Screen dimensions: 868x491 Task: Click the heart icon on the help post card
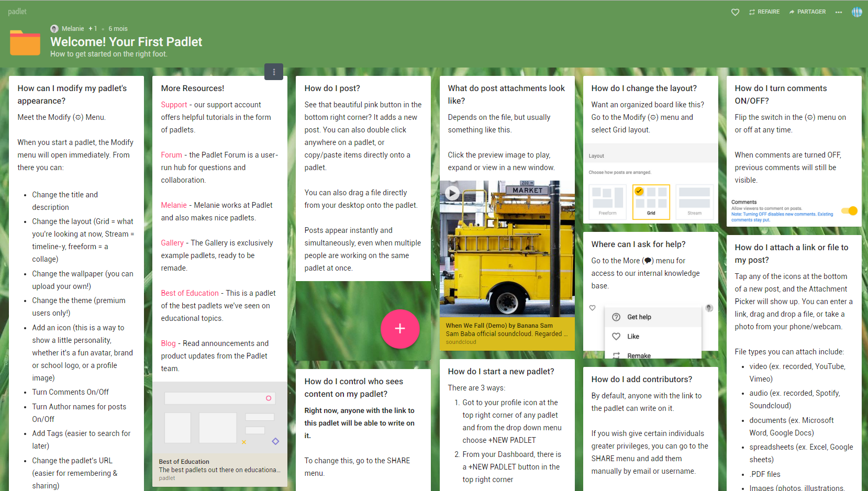coord(592,308)
